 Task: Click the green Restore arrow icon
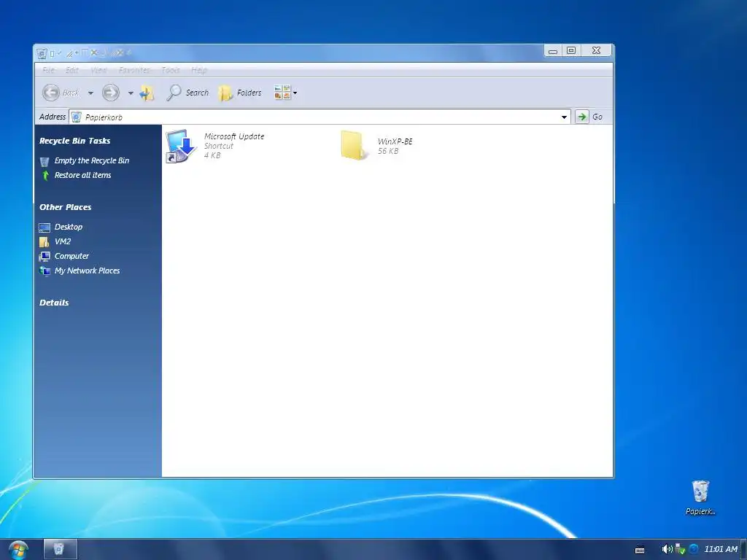tap(45, 176)
